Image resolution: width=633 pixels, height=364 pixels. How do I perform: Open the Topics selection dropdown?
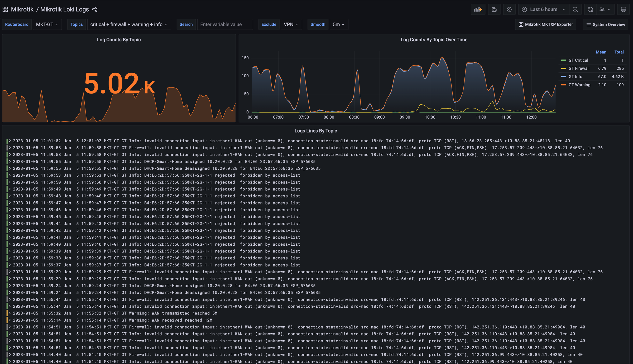(129, 25)
